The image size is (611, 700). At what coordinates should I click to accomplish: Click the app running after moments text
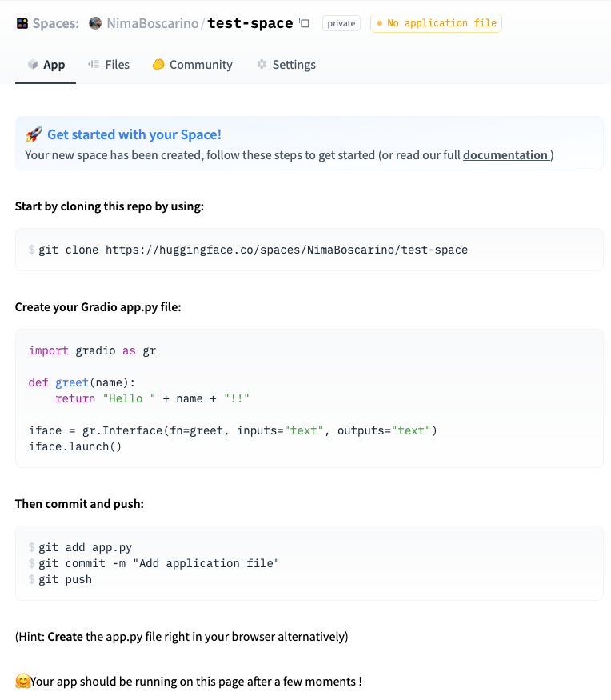click(x=196, y=682)
